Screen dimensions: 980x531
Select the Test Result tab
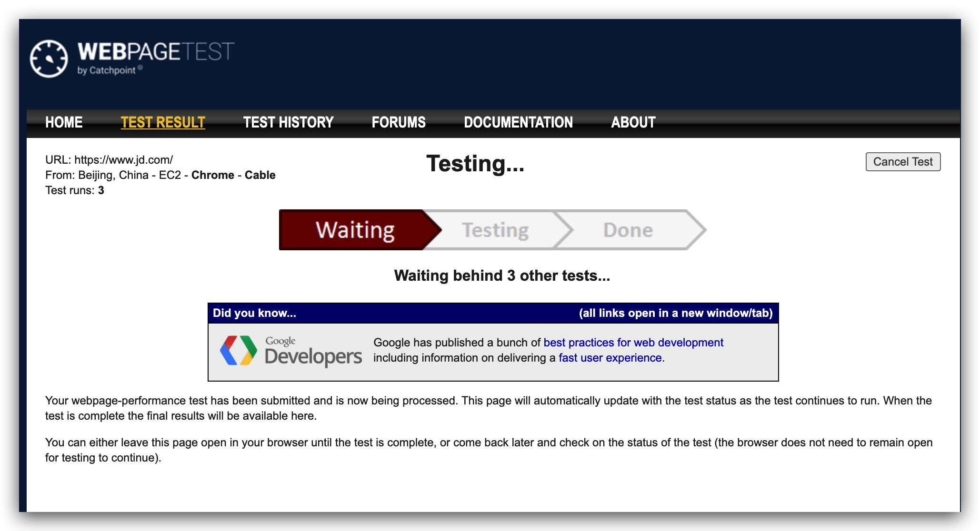[163, 122]
